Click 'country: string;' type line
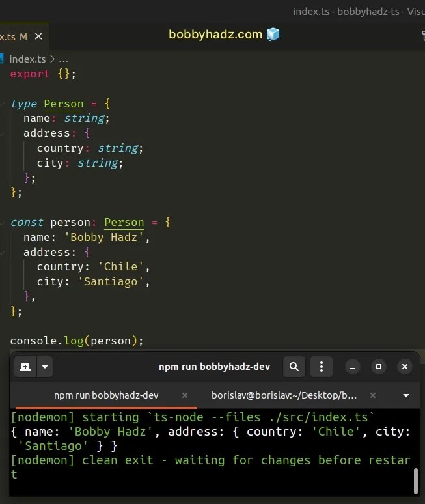This screenshot has width=425, height=504. click(x=90, y=148)
